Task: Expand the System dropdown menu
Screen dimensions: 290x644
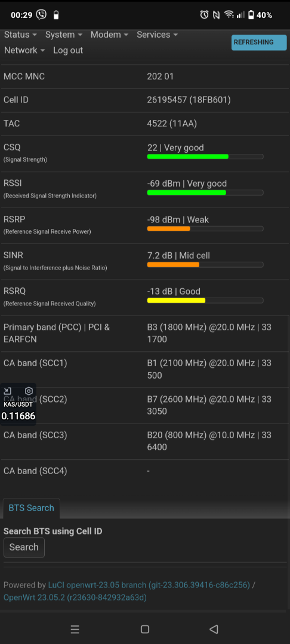Action: click(x=64, y=35)
